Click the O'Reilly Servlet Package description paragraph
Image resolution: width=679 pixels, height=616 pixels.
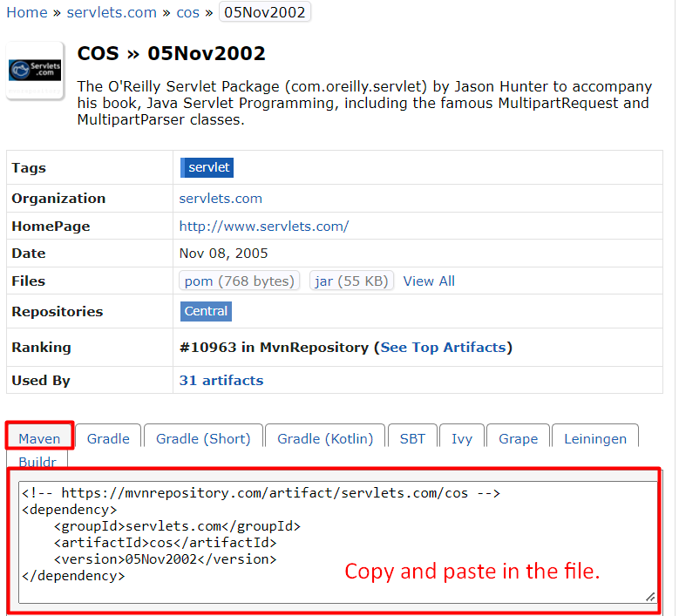point(364,103)
